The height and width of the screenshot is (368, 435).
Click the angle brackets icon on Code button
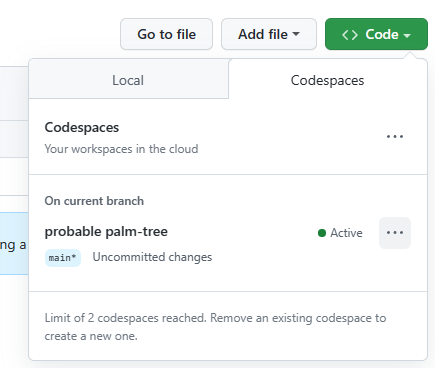[350, 35]
